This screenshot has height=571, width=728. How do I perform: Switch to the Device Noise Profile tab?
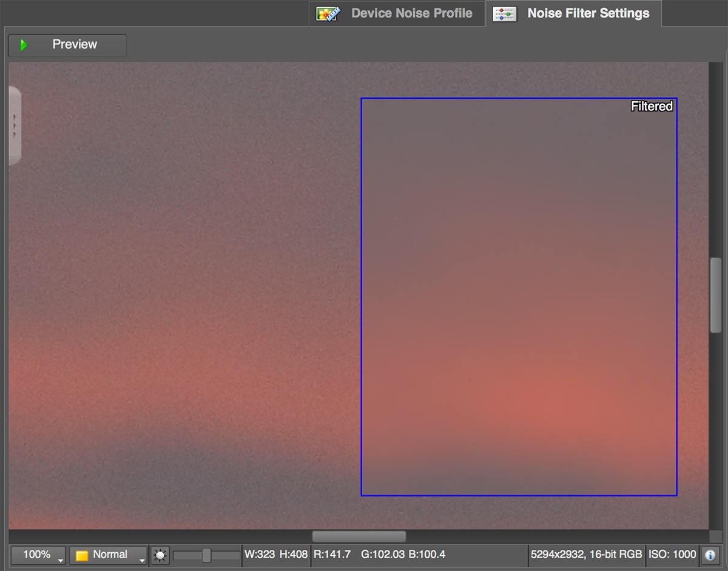tap(397, 13)
